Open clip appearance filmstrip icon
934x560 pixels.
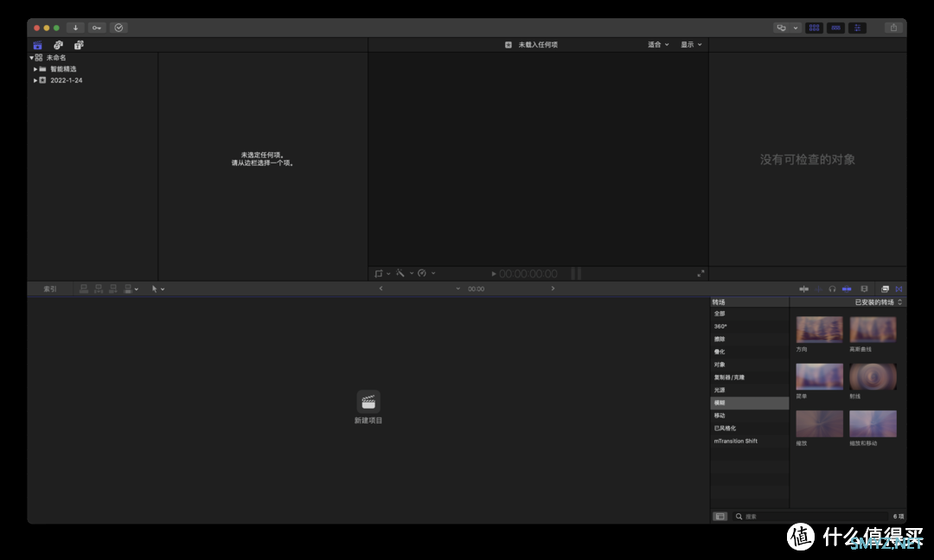864,290
